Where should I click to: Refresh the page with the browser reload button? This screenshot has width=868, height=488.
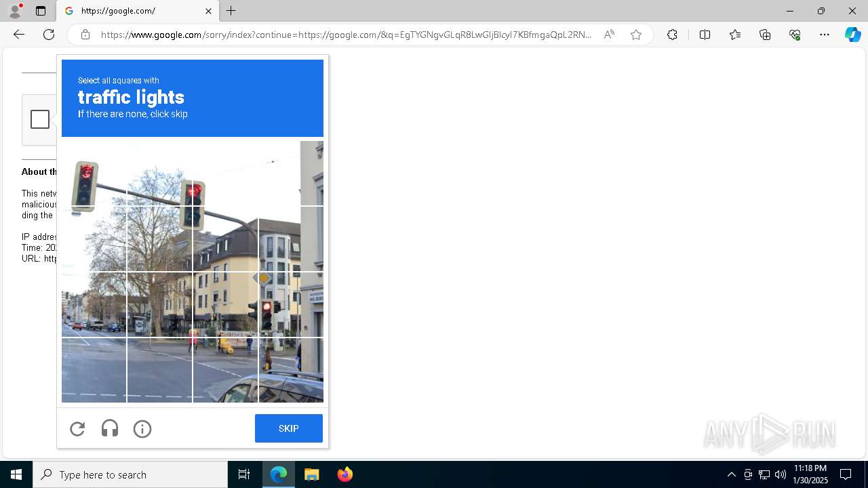click(49, 35)
